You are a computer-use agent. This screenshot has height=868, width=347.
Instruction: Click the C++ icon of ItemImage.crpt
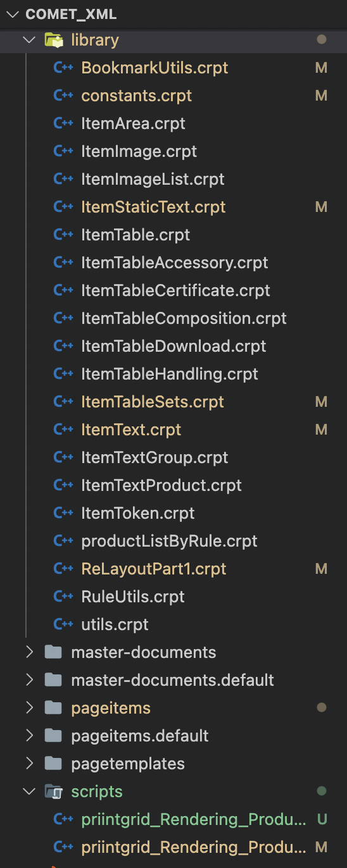click(63, 151)
